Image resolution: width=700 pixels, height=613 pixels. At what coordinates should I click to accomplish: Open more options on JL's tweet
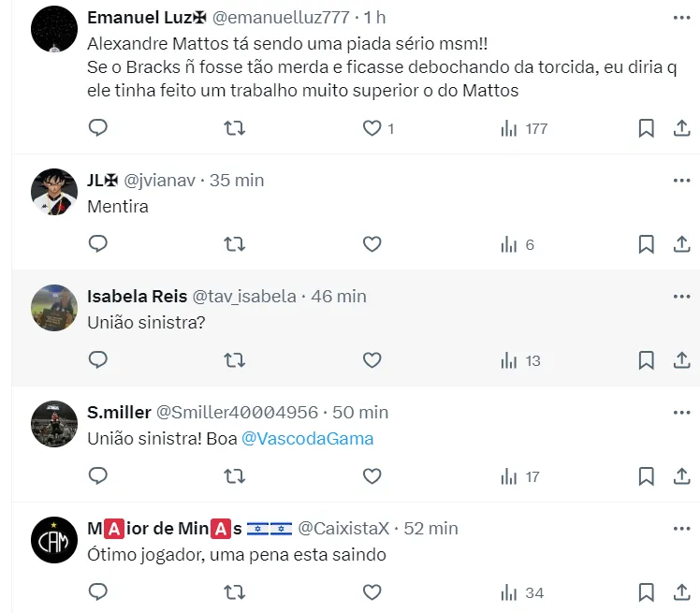pos(681,180)
